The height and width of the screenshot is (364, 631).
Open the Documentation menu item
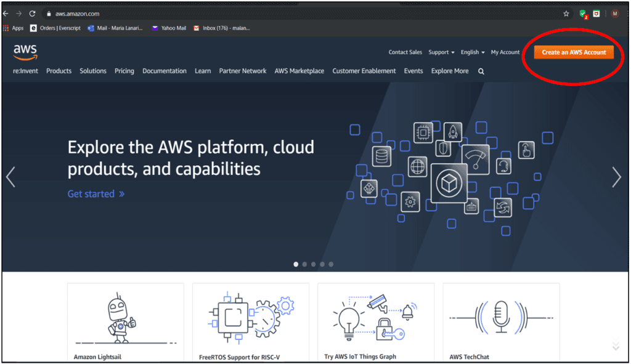(164, 71)
